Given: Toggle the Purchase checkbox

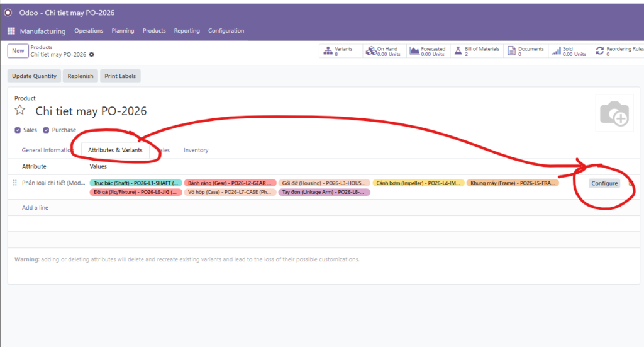Looking at the screenshot, I should click(x=47, y=130).
